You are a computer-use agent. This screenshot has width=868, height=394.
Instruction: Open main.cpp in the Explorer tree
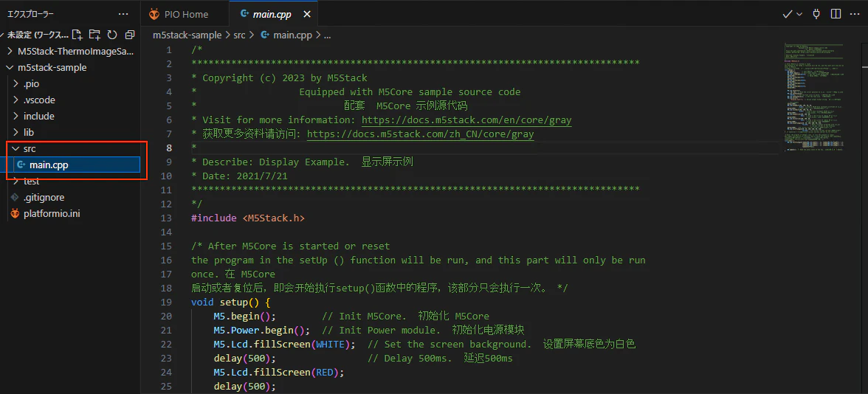pyautogui.click(x=70, y=165)
